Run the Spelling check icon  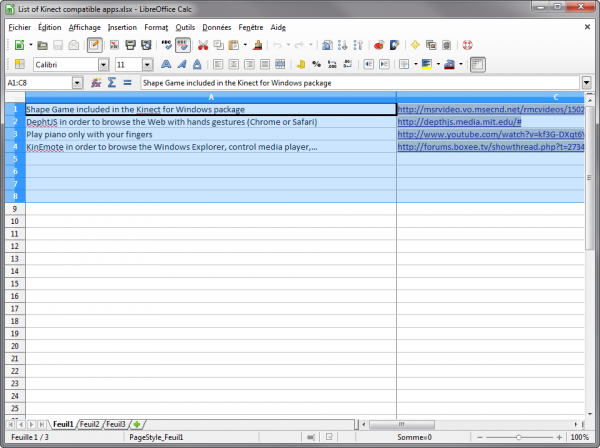coord(166,45)
